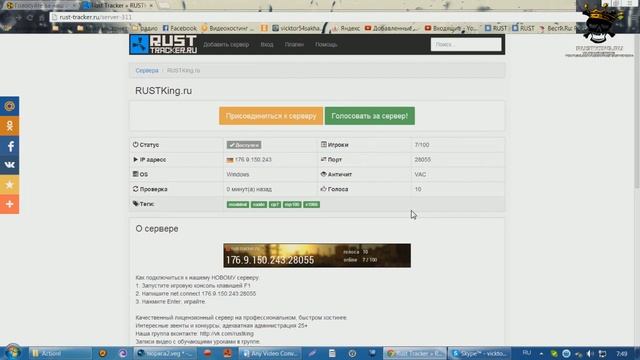Click the port value 28055
640x360 pixels.
click(423, 160)
